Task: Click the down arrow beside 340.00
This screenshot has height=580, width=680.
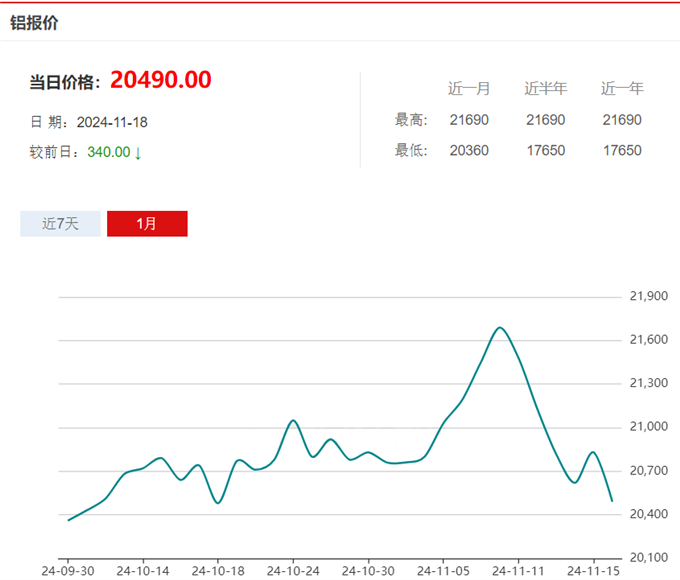Action: click(138, 153)
